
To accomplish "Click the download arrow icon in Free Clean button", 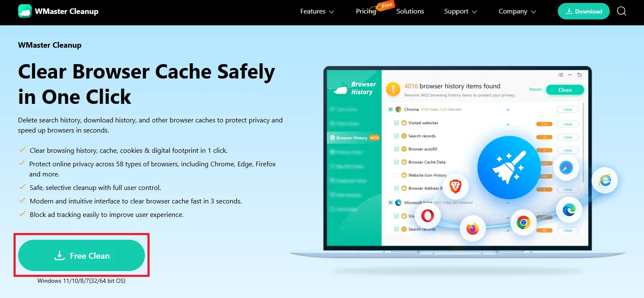I will point(60,255).
